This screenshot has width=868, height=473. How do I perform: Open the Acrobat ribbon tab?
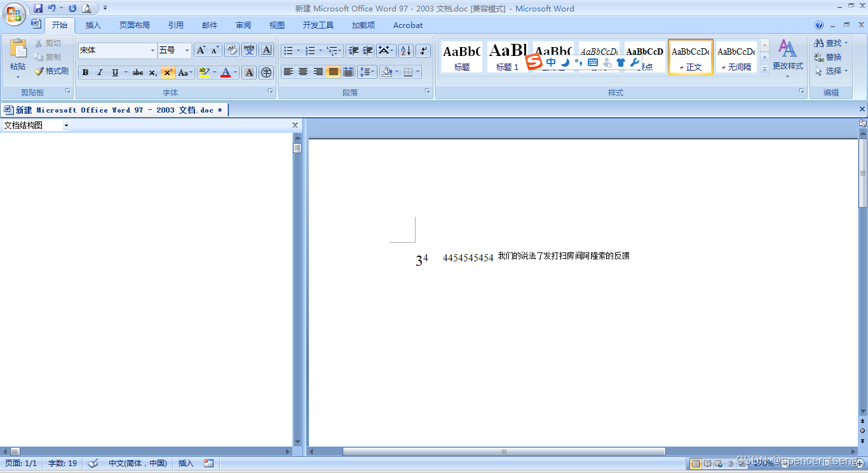[407, 25]
